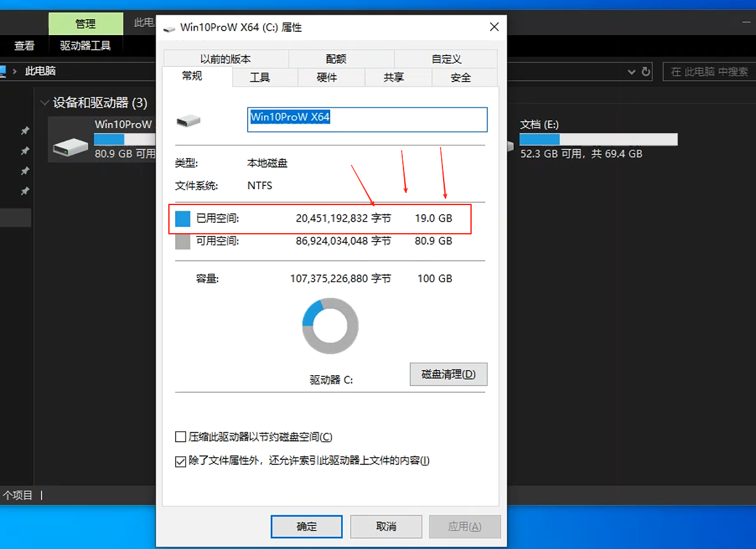
Task: Open the 驱动器工具 ribbon tab
Action: [x=85, y=46]
